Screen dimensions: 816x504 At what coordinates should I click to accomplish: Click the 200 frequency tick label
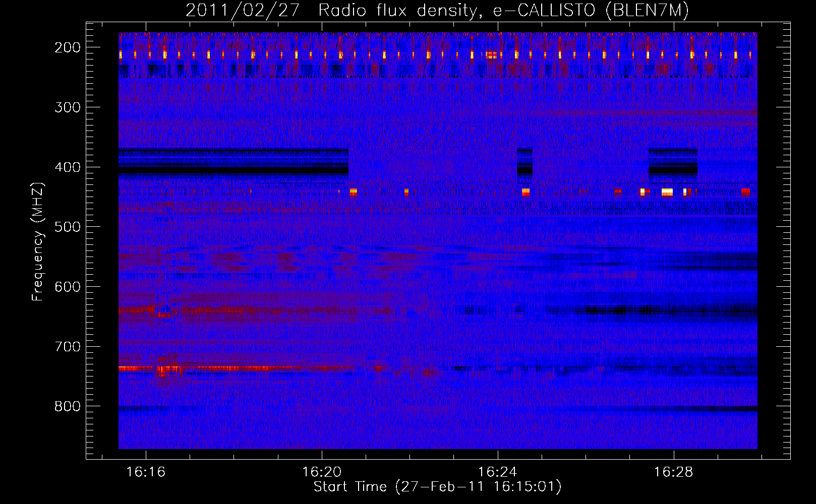(x=68, y=47)
